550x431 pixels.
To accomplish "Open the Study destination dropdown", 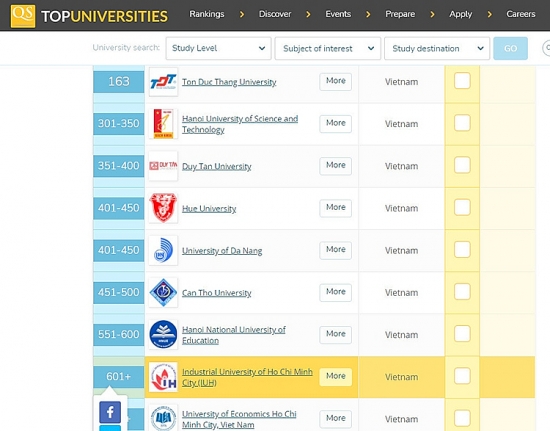I will click(437, 48).
